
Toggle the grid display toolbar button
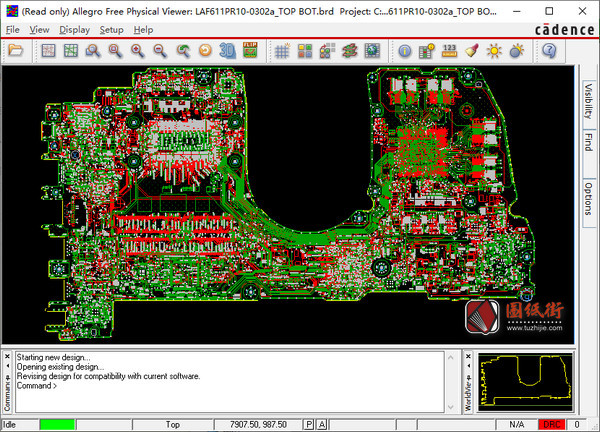281,50
